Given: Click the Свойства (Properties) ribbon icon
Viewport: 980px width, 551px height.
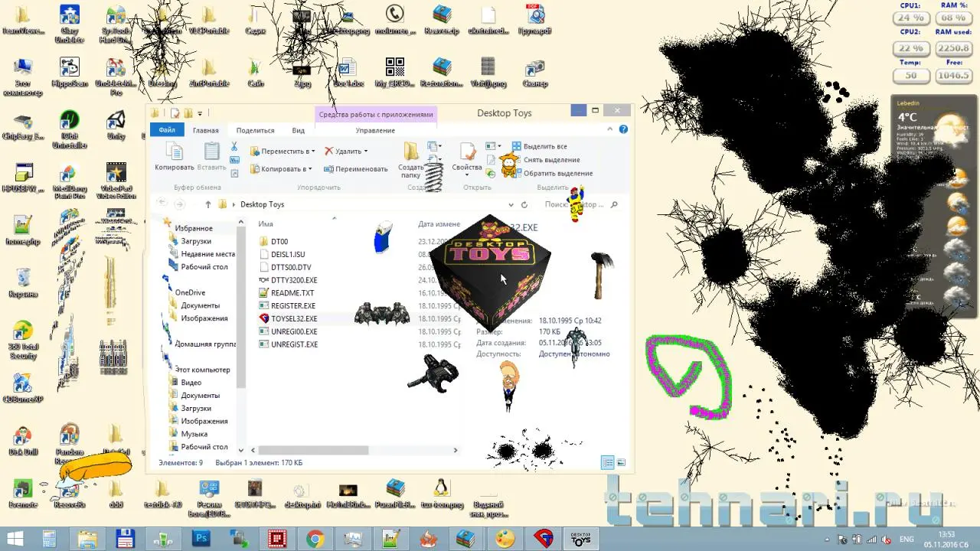Looking at the screenshot, I should [467, 156].
